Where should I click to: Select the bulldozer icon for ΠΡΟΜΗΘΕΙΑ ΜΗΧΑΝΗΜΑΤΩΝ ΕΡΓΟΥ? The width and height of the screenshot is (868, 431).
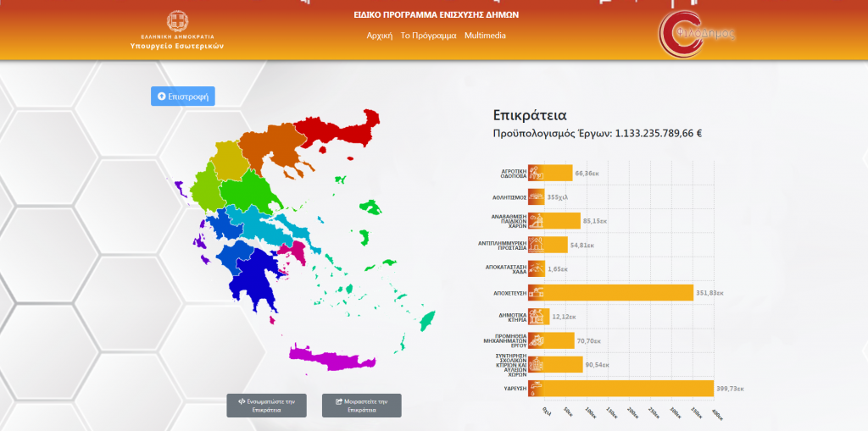pos(536,340)
